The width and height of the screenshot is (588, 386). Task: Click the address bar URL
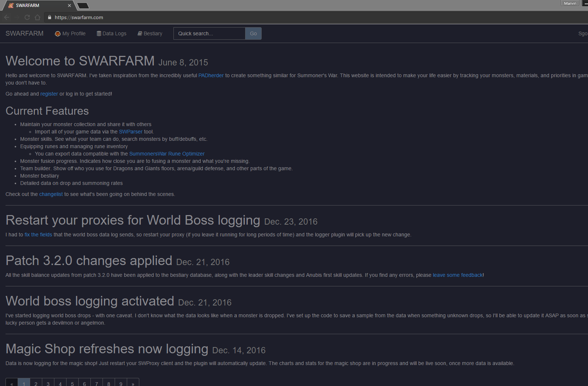point(79,17)
